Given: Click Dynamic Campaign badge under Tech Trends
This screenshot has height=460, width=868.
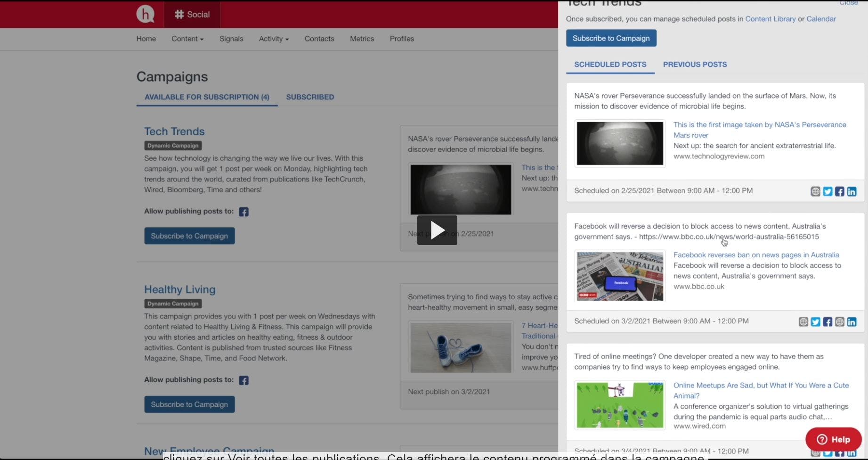Looking at the screenshot, I should point(173,146).
